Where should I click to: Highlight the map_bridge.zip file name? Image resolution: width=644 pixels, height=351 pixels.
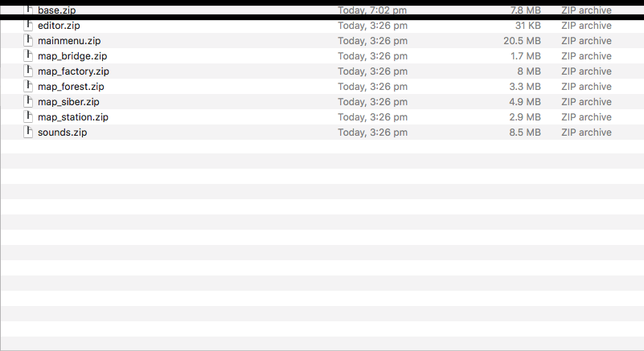(72, 56)
